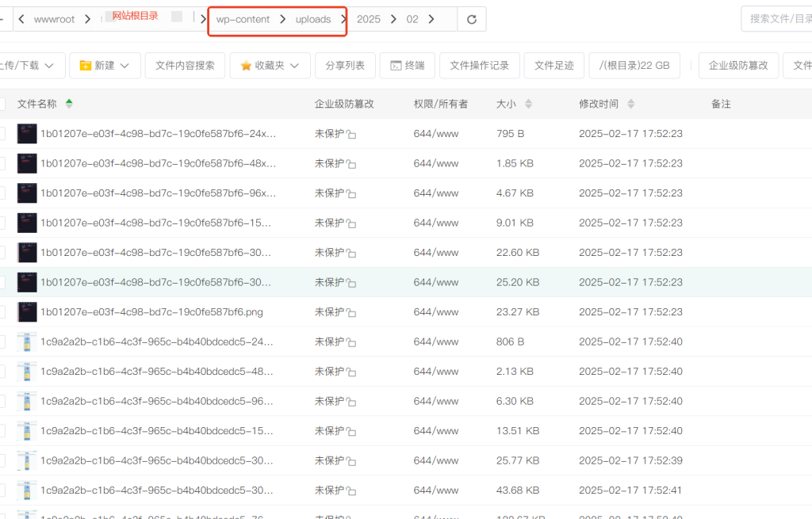Click the refresh icon beside the path bar
This screenshot has width=812, height=519.
click(472, 19)
